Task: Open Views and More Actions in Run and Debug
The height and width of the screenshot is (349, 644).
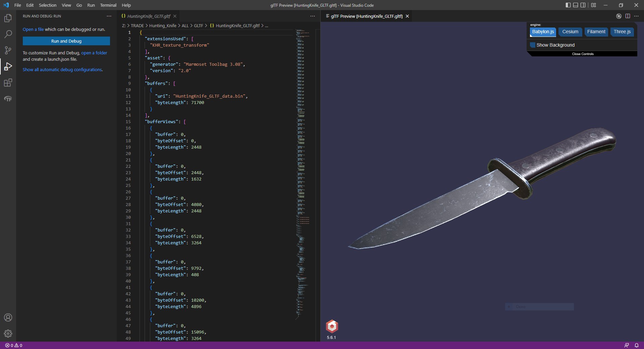Action: [109, 16]
